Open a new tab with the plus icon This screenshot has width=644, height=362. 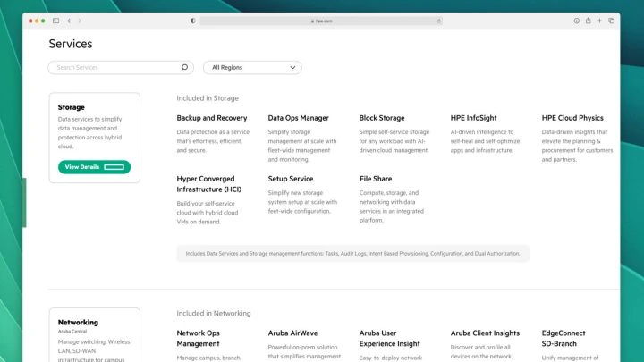(599, 21)
